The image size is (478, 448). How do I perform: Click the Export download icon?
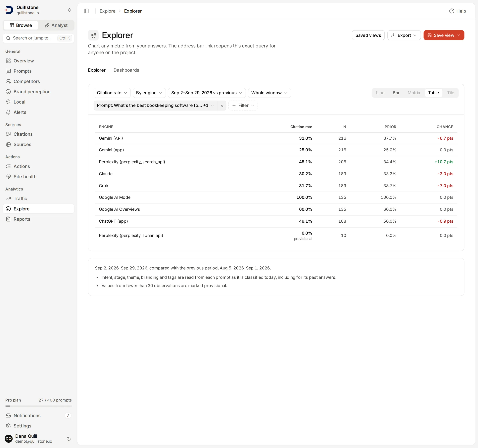(393, 35)
